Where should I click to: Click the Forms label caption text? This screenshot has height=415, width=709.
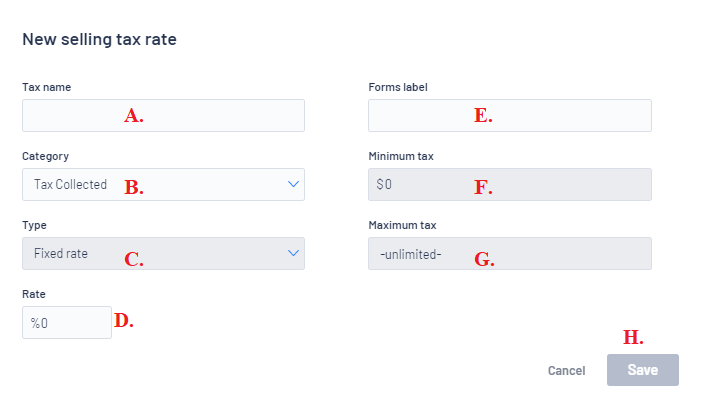398,87
